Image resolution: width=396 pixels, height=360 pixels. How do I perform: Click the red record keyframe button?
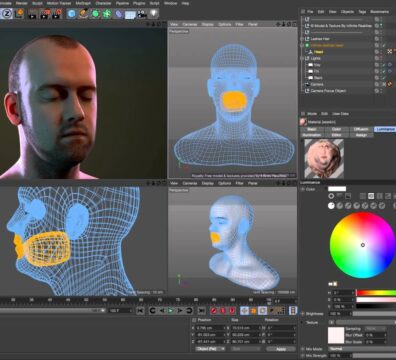(x=214, y=311)
